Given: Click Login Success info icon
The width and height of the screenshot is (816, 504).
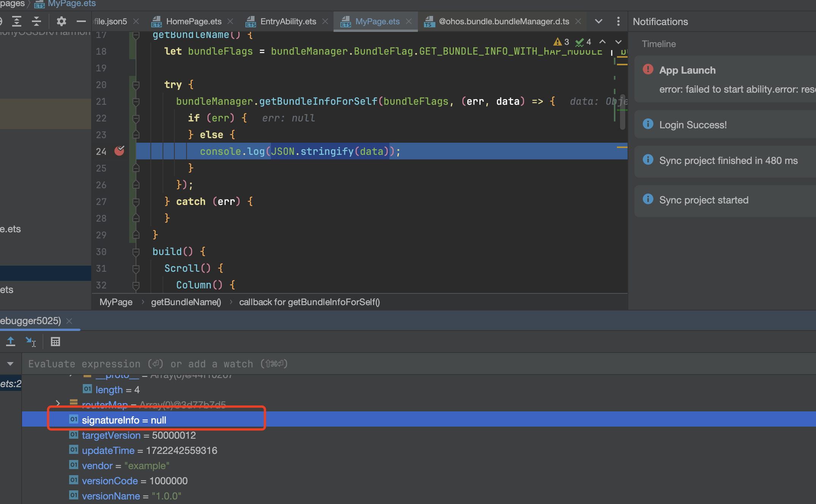Looking at the screenshot, I should [x=648, y=124].
